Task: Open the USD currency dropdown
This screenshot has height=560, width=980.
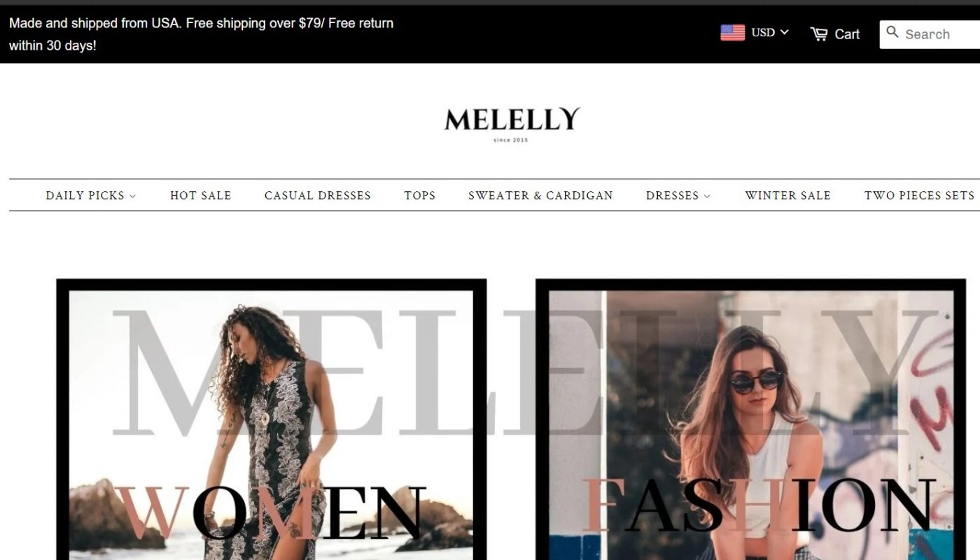Action: pyautogui.click(x=770, y=32)
